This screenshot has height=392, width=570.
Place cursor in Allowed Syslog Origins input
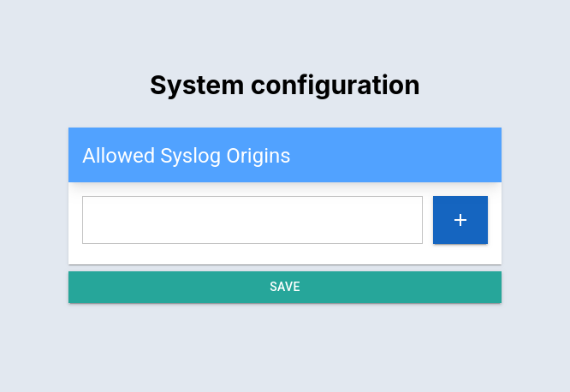(x=252, y=220)
